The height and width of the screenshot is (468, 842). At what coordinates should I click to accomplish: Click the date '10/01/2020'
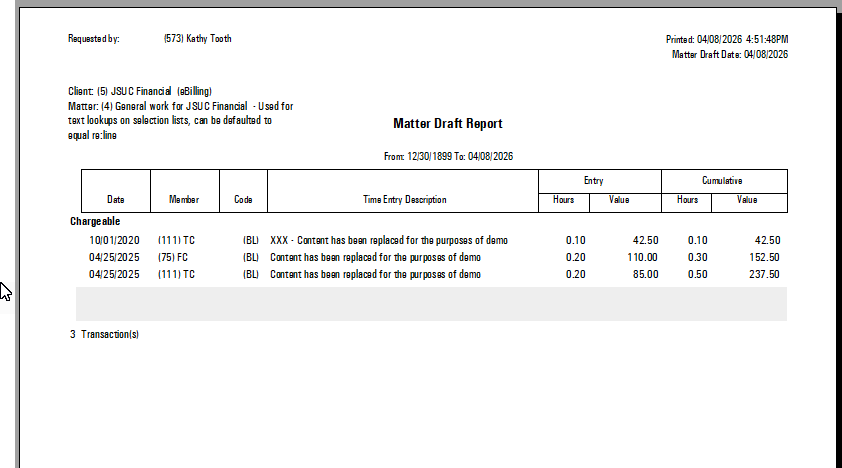114,240
